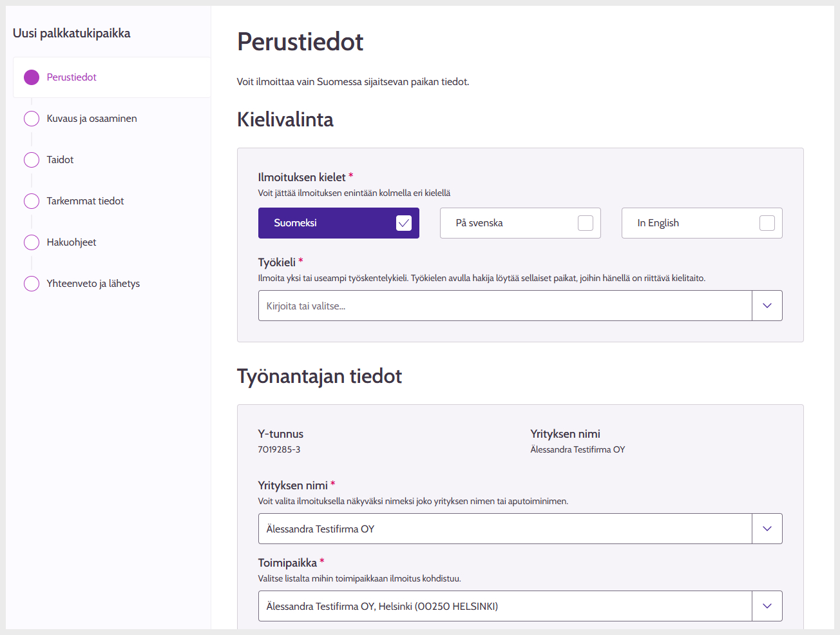Click the Työnantajan tiedot heading
The image size is (840, 635).
point(320,376)
